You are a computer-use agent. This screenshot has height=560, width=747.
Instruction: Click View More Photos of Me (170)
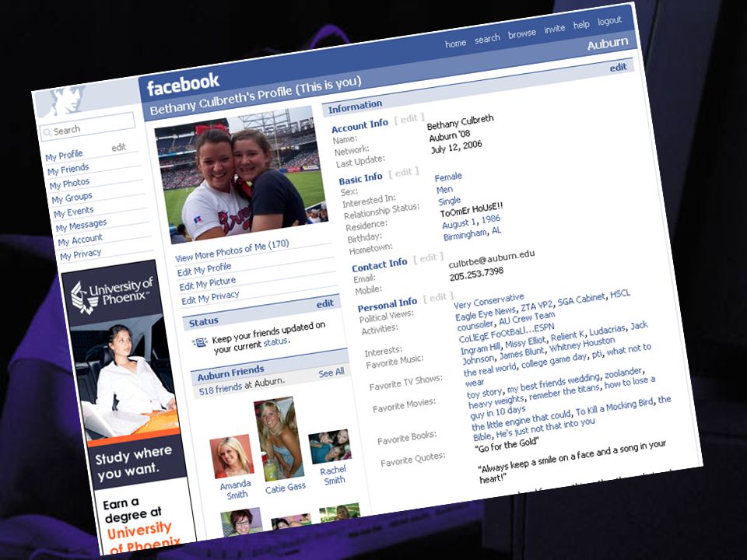click(232, 251)
